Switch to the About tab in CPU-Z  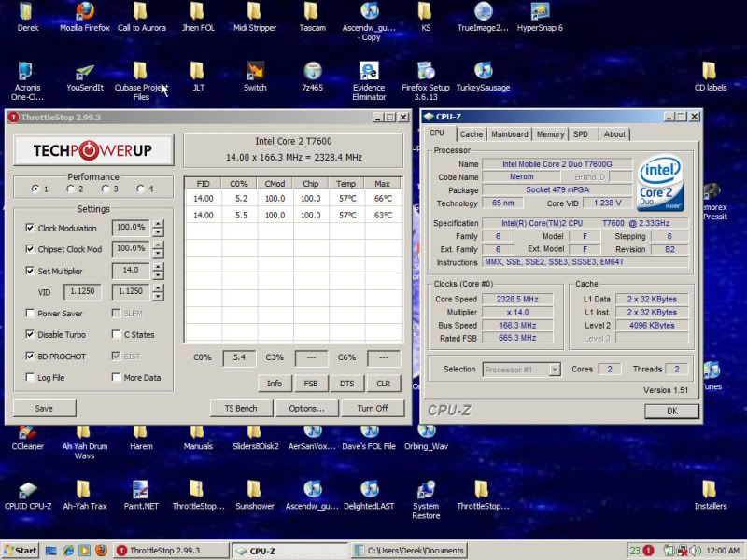click(614, 134)
